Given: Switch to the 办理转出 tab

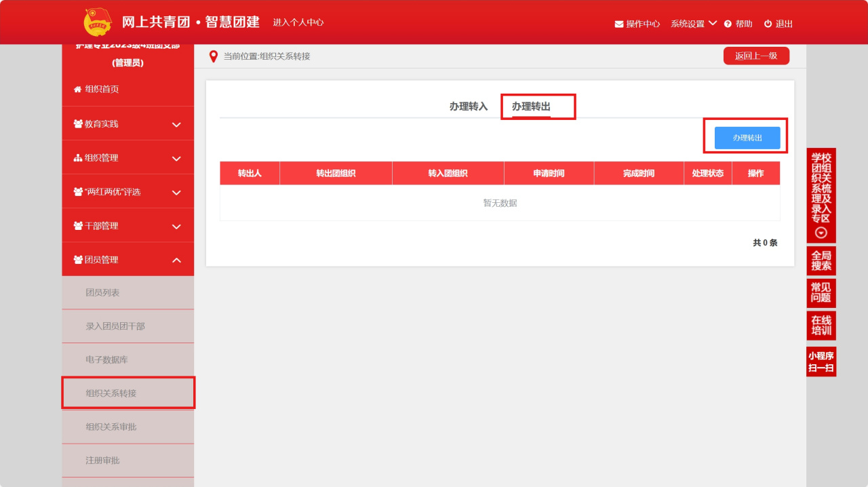Looking at the screenshot, I should (531, 106).
